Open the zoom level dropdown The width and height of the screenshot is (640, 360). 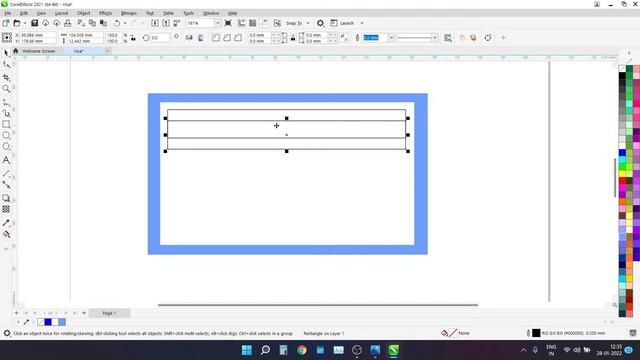click(x=218, y=23)
